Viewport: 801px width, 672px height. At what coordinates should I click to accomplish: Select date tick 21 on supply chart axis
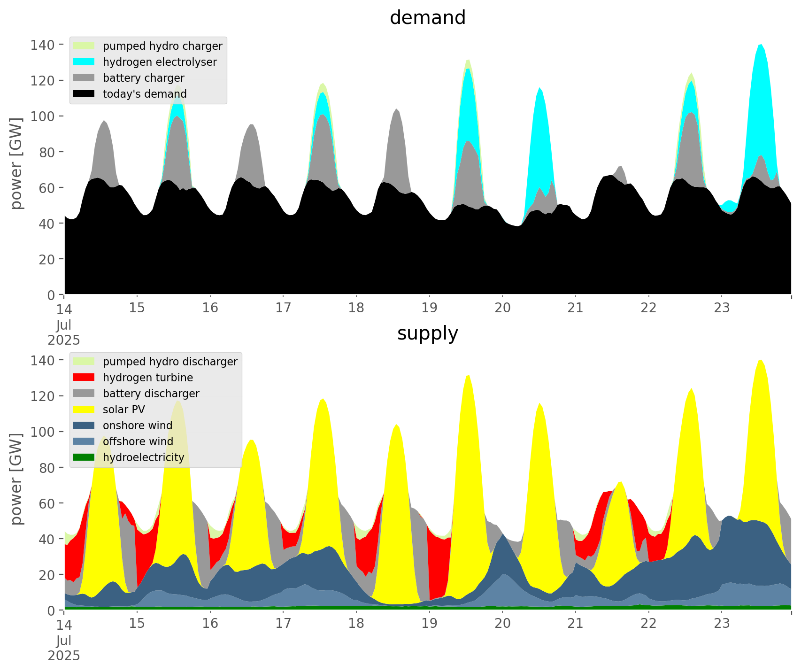click(575, 623)
